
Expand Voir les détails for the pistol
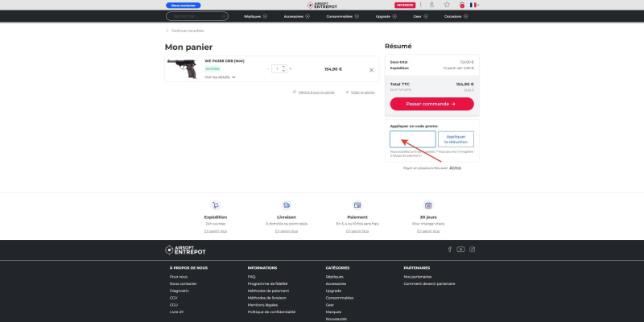pyautogui.click(x=220, y=76)
